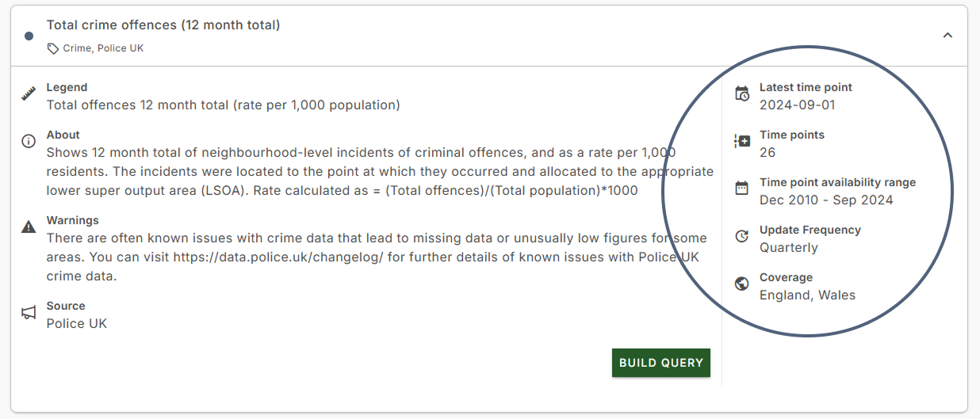Click the Update Frequency refresh icon
This screenshot has height=419, width=980.
742,236
